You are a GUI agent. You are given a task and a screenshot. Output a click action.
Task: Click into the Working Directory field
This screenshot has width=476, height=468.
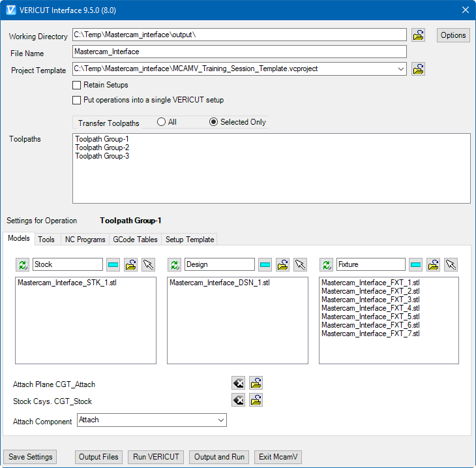(239, 35)
